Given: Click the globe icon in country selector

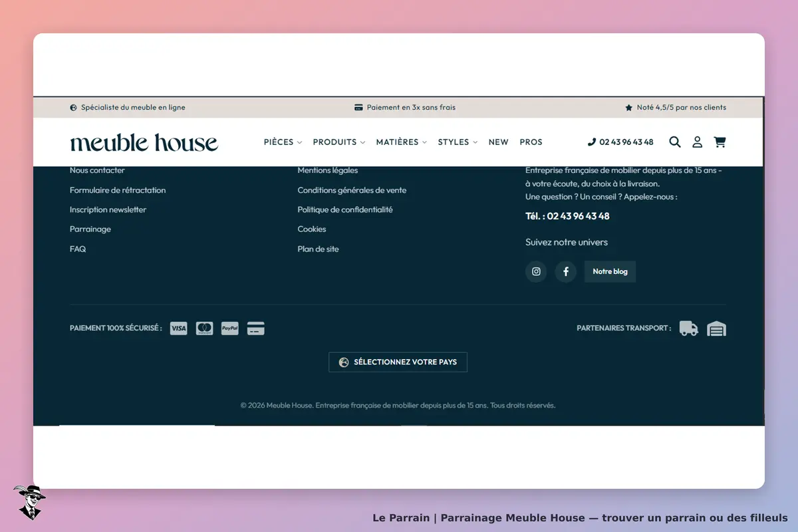Looking at the screenshot, I should pos(344,362).
